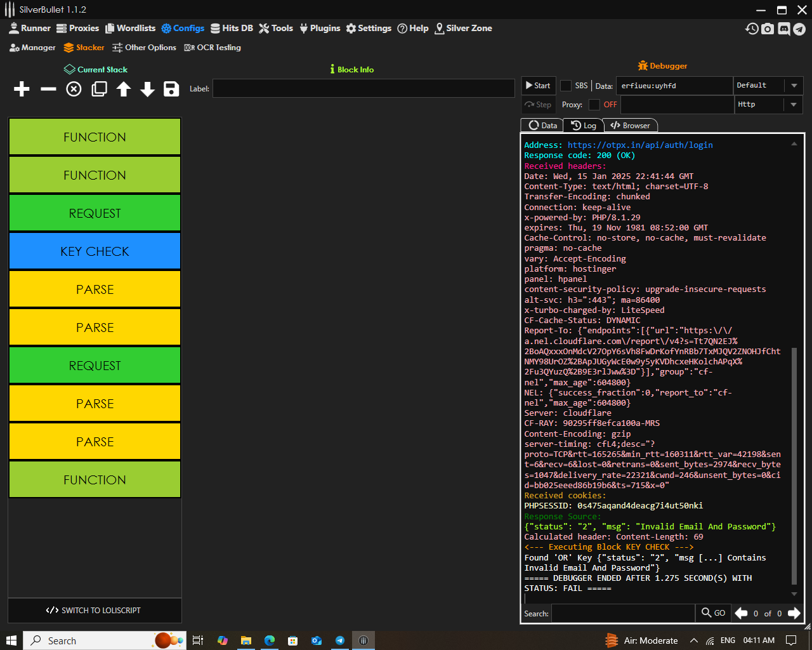Screen dimensions: 812x650
Task: Switch to LoliScript view
Action: pyautogui.click(x=95, y=611)
